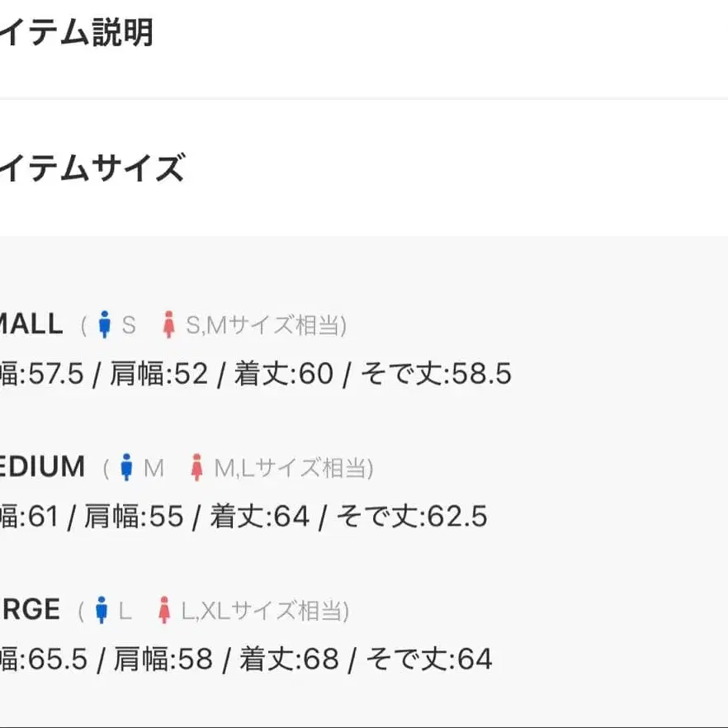This screenshot has width=728, height=728.
Task: Collapse the アイテムサイズ section
Action: click(92, 168)
